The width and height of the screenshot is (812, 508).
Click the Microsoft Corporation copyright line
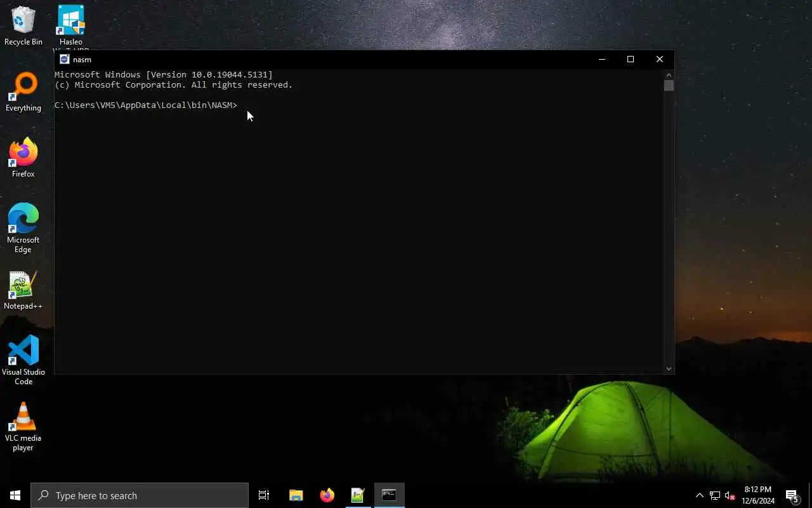174,84
